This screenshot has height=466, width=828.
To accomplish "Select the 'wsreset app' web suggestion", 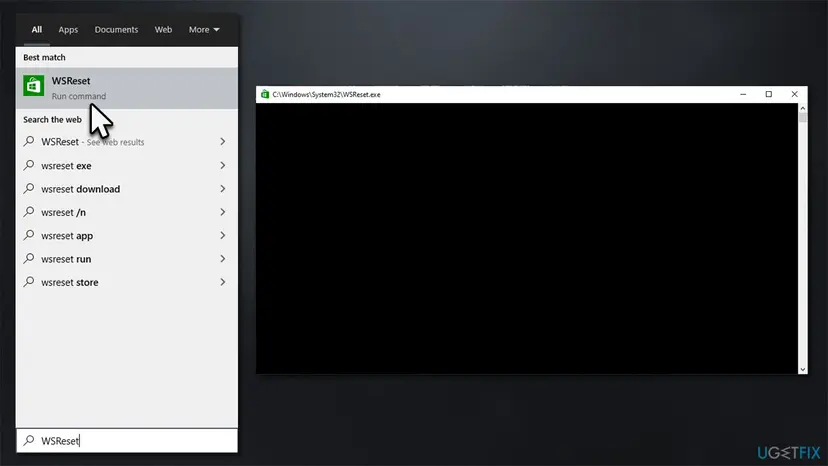I will pos(127,235).
